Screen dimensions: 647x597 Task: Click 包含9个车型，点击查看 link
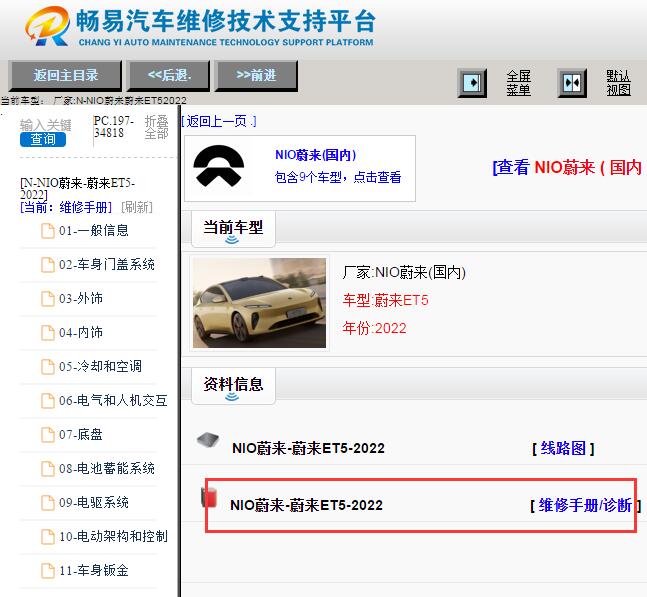338,177
